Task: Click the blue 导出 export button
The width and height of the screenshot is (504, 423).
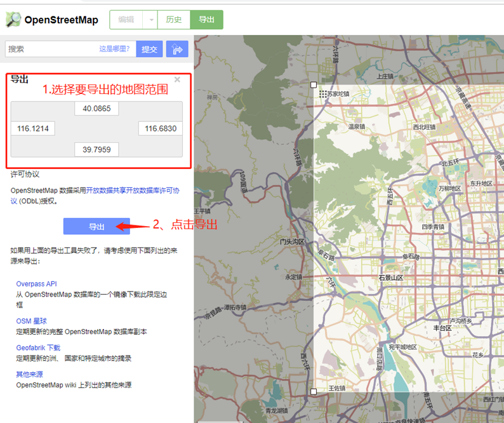Action: coord(96,227)
